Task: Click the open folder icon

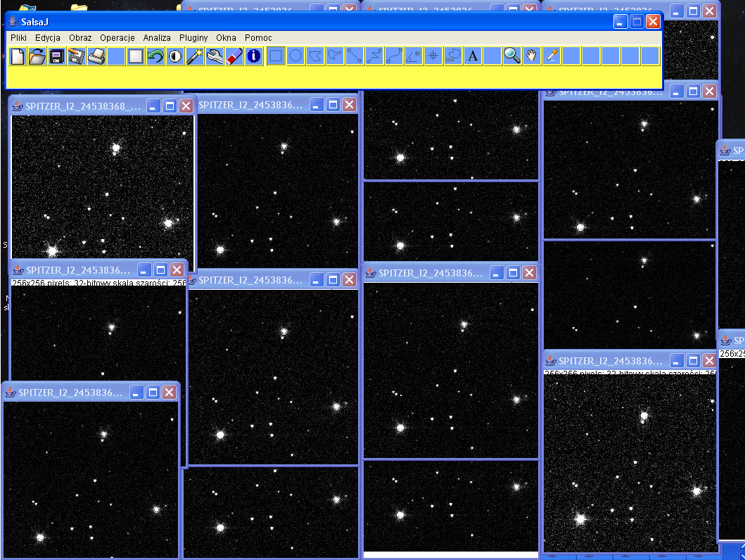Action: point(37,56)
